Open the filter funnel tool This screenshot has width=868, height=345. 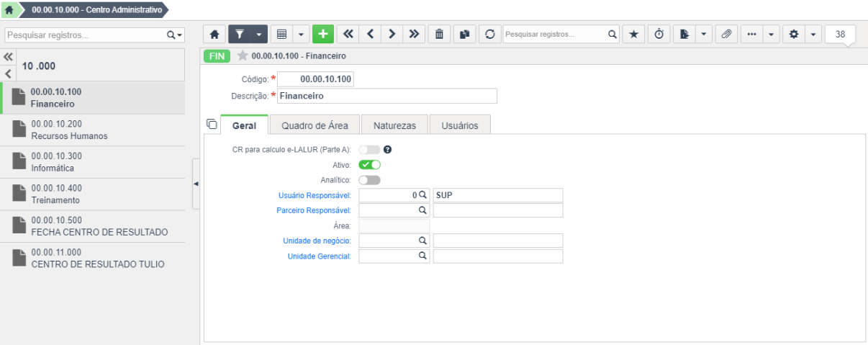[x=240, y=34]
